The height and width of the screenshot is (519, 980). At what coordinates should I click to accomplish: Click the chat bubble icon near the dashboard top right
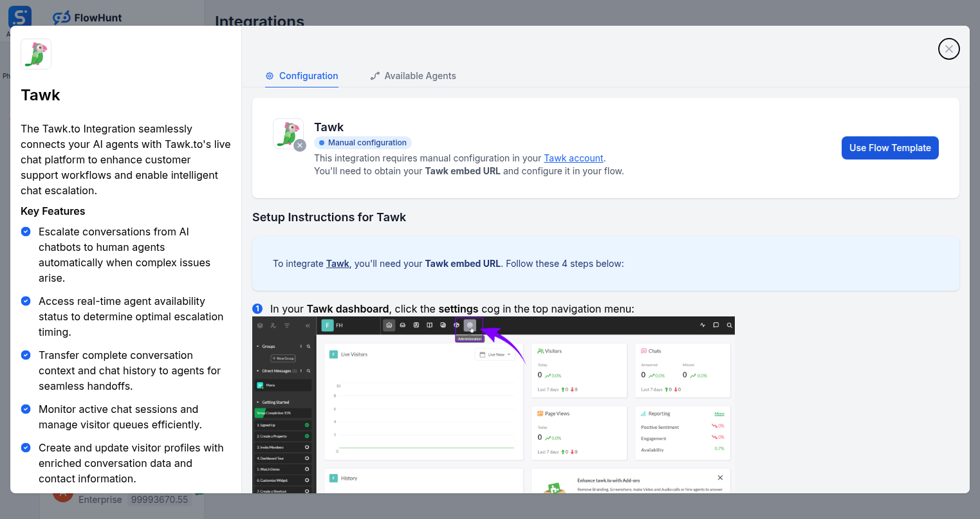(716, 325)
